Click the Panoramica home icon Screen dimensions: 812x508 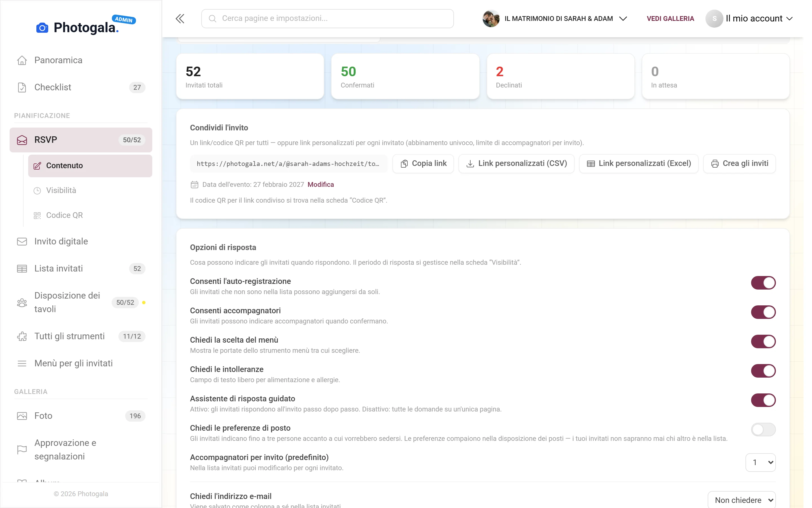click(x=22, y=60)
